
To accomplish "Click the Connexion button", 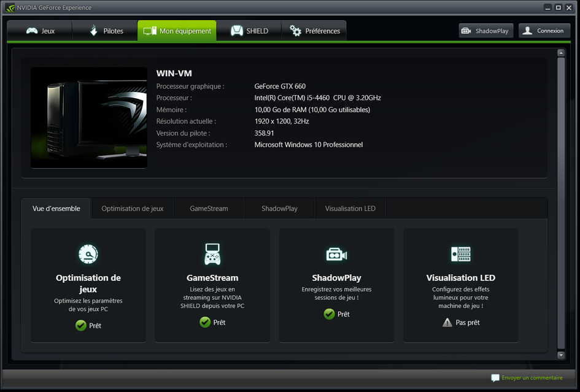I will click(x=544, y=31).
